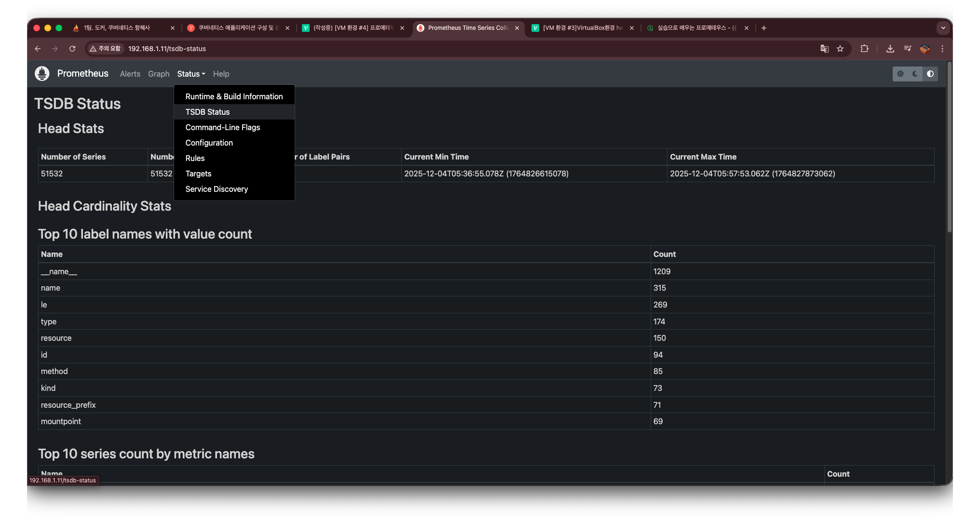The image size is (980, 521).
Task: Collapse the Status dropdown menu
Action: [x=191, y=74]
